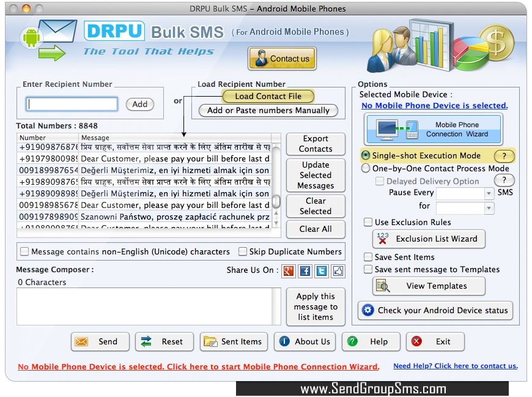Open the Pause Every dropdown

tap(489, 193)
